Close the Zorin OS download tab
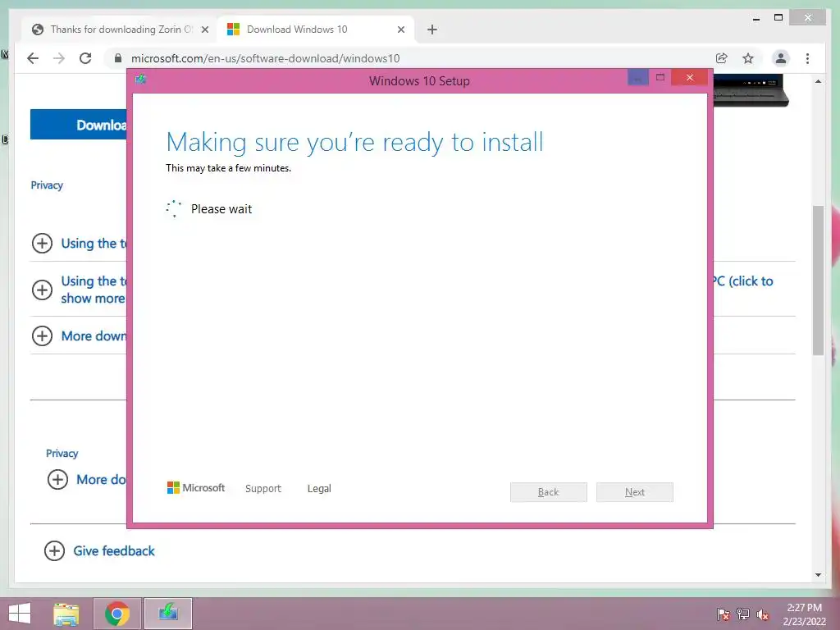840x630 pixels. [204, 30]
